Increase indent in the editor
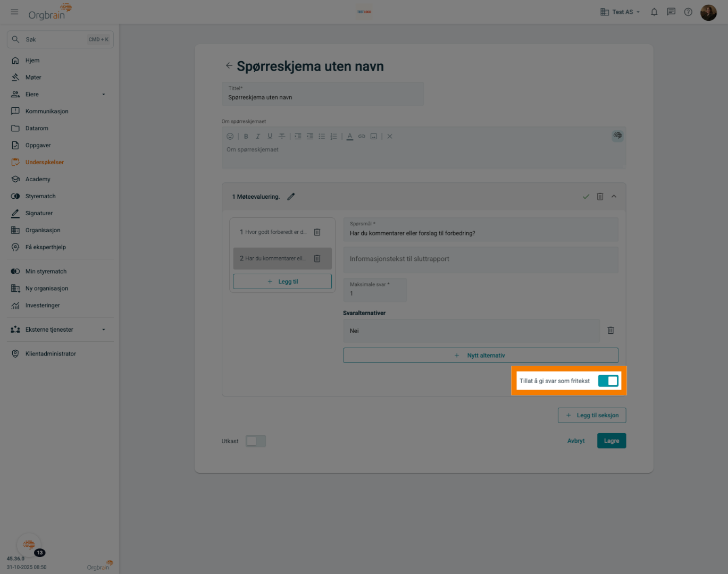The width and height of the screenshot is (728, 574). [298, 137]
